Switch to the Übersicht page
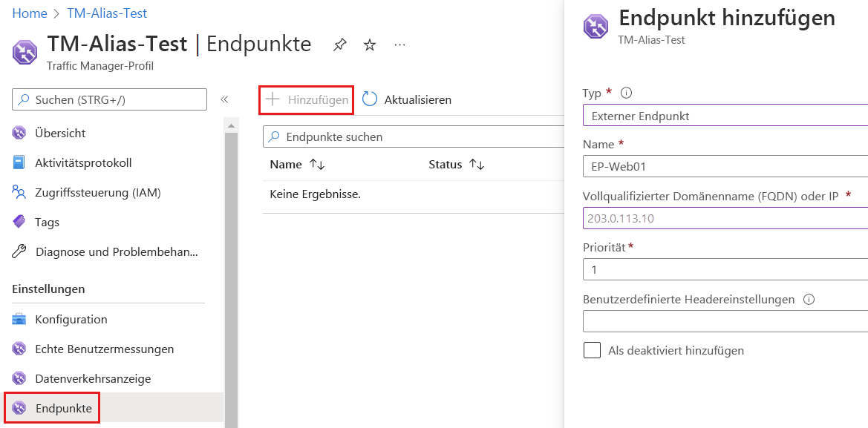Viewport: 868px width, 428px height. tap(59, 133)
